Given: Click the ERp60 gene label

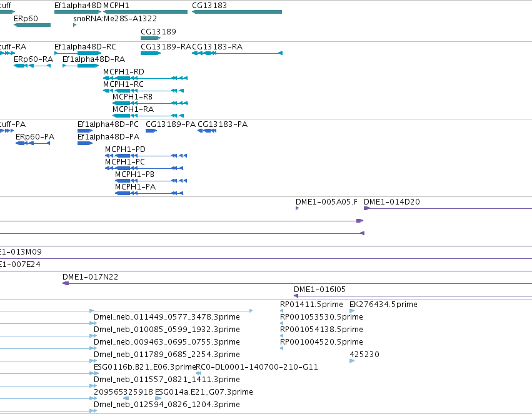Looking at the screenshot, I should tap(26, 19).
